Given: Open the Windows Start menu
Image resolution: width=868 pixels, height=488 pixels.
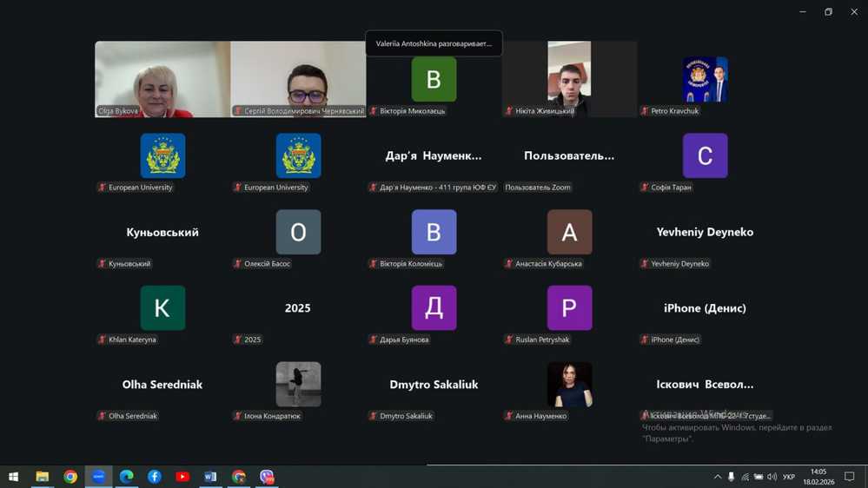Looking at the screenshot, I should (13, 477).
